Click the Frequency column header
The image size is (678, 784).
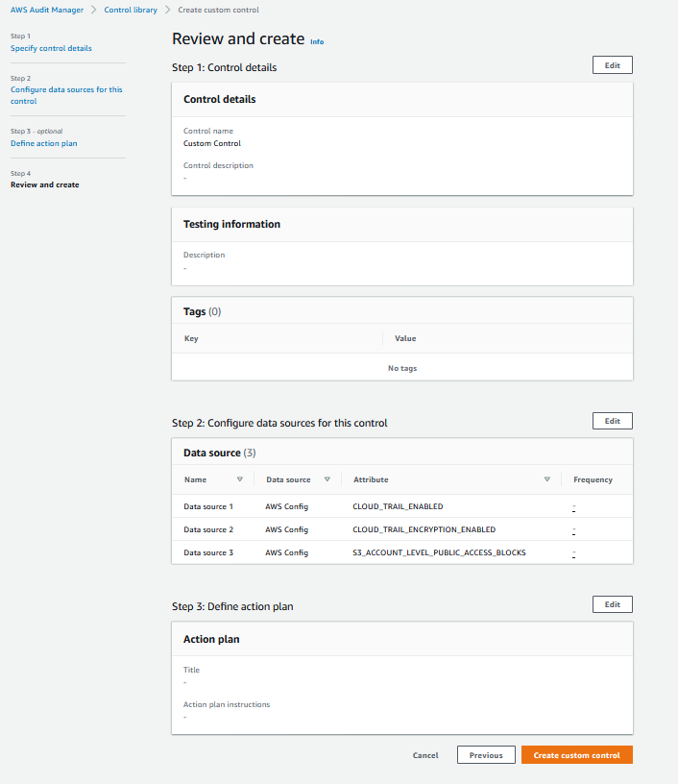[593, 479]
